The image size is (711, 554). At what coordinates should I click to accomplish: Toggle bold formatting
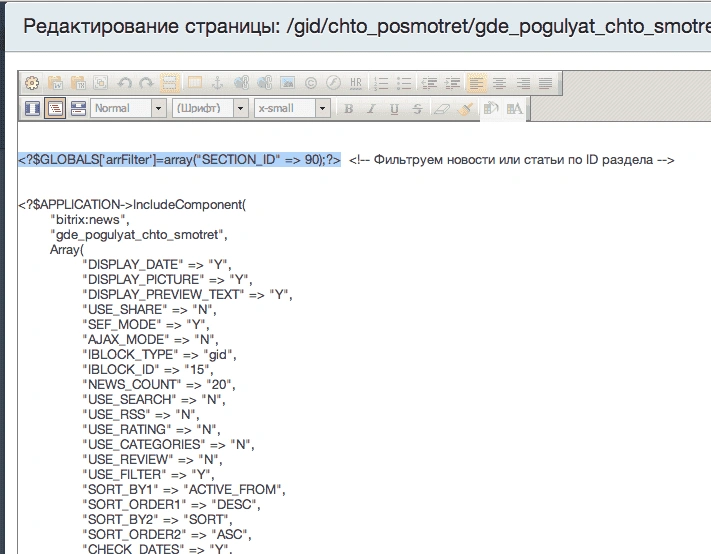click(x=348, y=109)
